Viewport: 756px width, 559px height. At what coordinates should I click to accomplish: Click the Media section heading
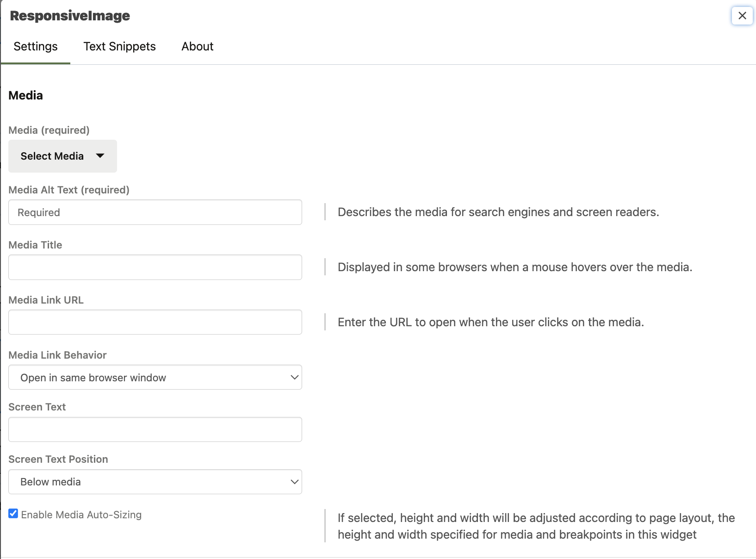pos(26,95)
